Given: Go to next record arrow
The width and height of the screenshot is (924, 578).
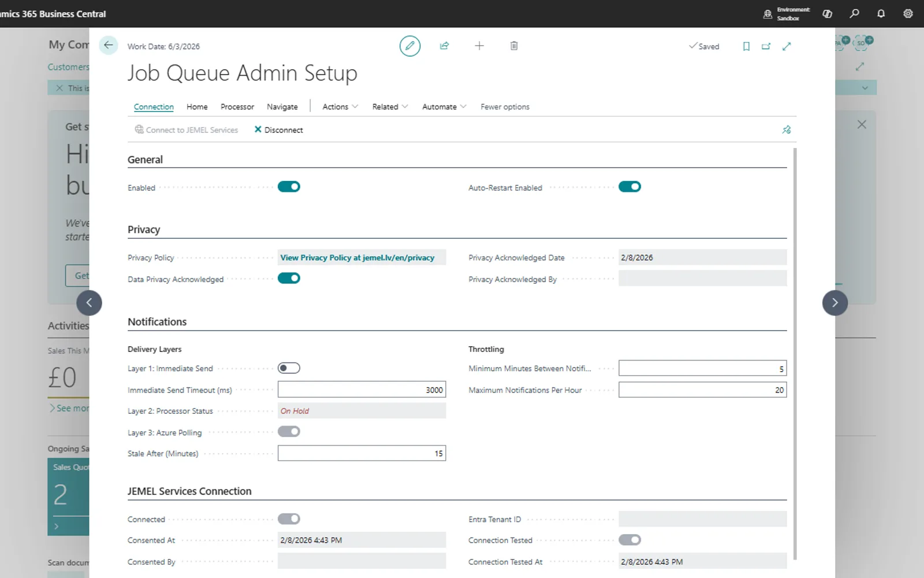Looking at the screenshot, I should [x=835, y=303].
